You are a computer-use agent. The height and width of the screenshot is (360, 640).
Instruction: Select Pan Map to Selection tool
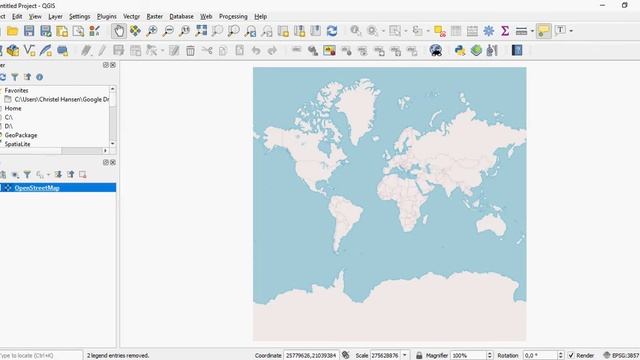tap(135, 31)
